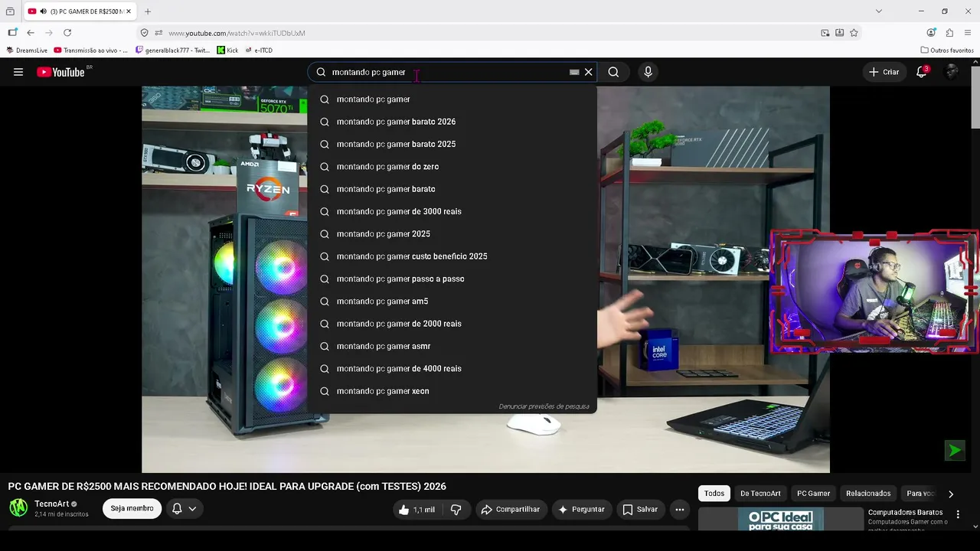Select suggestion "montando pc gamer am5"

[452, 302]
